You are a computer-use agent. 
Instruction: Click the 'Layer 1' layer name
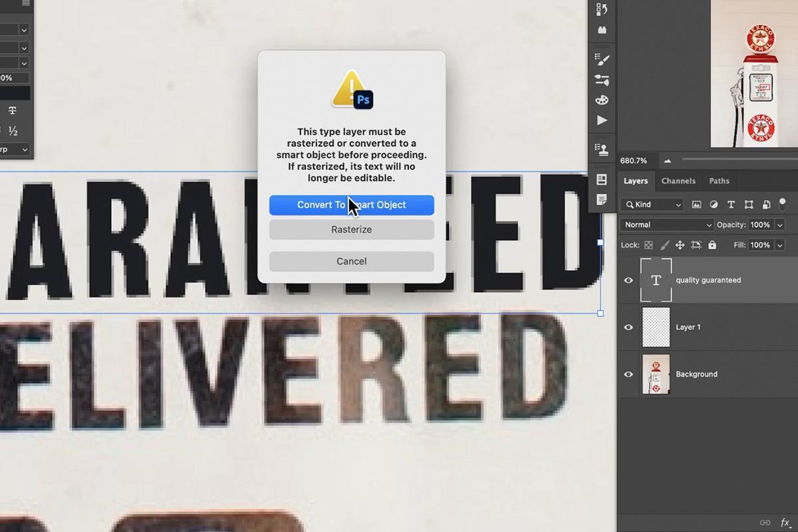click(x=688, y=327)
